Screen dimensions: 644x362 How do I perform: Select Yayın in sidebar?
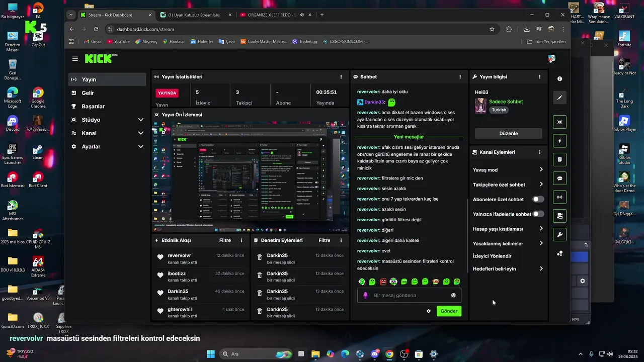click(108, 79)
